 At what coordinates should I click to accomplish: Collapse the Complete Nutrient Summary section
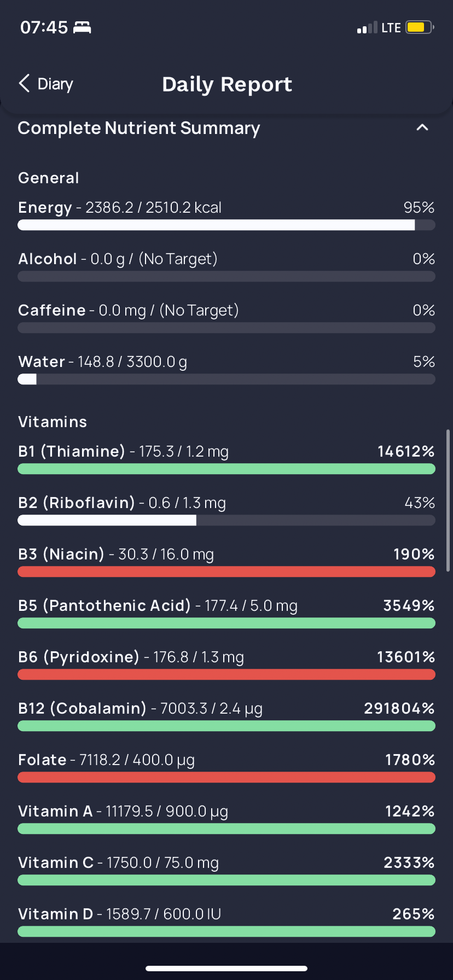tap(422, 128)
